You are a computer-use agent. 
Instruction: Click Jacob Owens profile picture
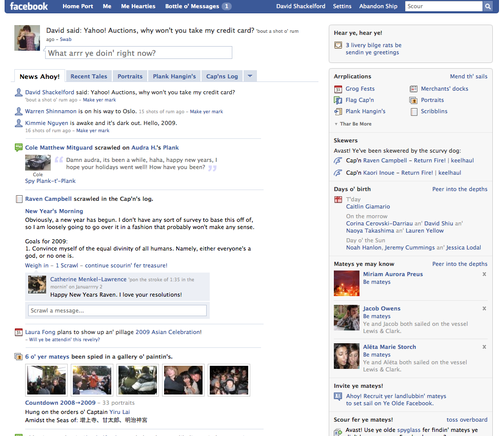[x=347, y=318]
